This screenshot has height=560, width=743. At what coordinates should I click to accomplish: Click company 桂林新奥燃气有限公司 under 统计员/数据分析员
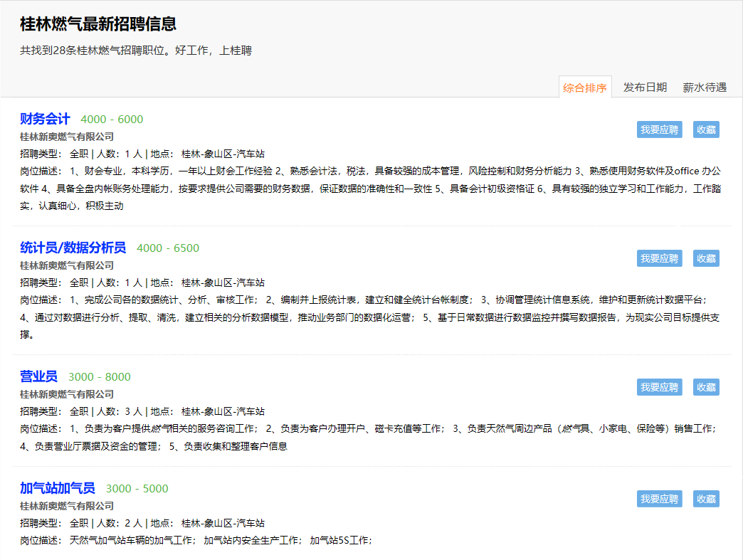[67, 265]
